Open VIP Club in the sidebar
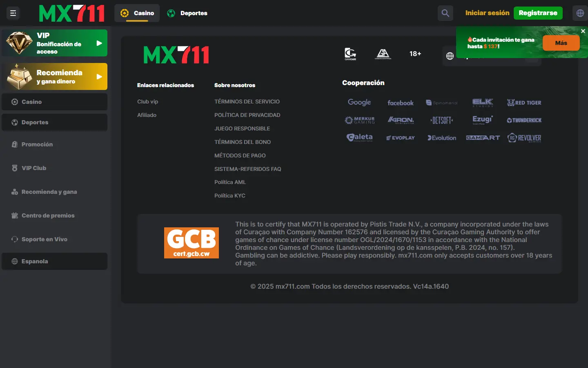588x368 pixels. coord(54,168)
